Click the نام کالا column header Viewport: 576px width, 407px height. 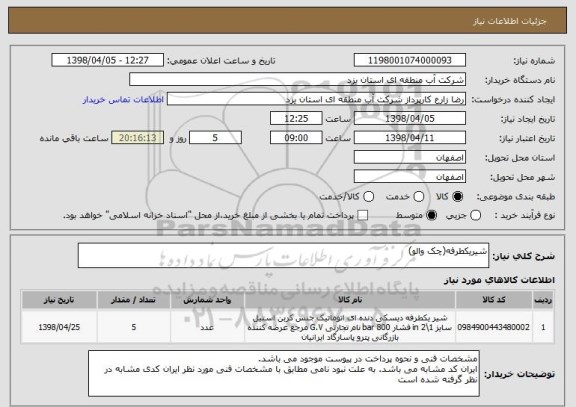(x=350, y=300)
